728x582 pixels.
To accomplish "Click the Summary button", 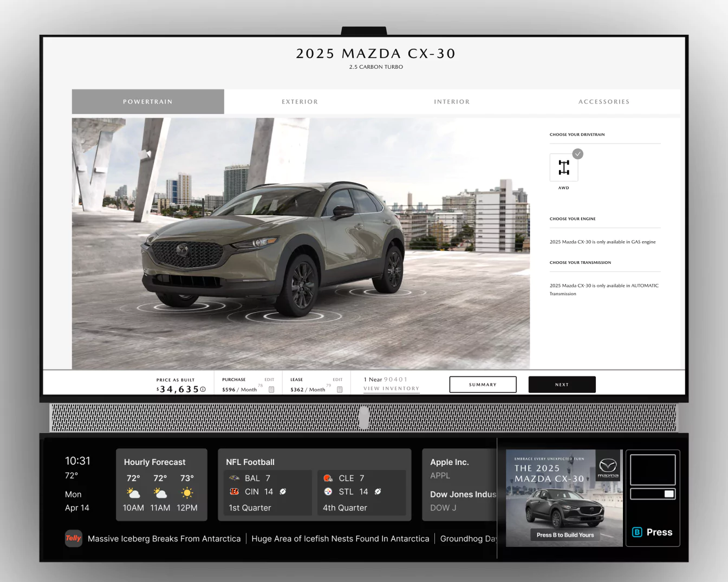I will (x=483, y=384).
